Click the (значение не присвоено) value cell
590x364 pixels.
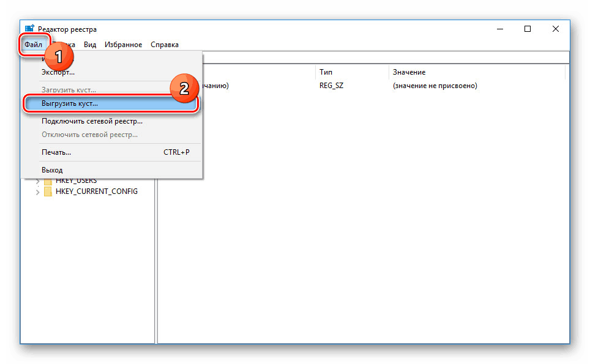tap(435, 86)
